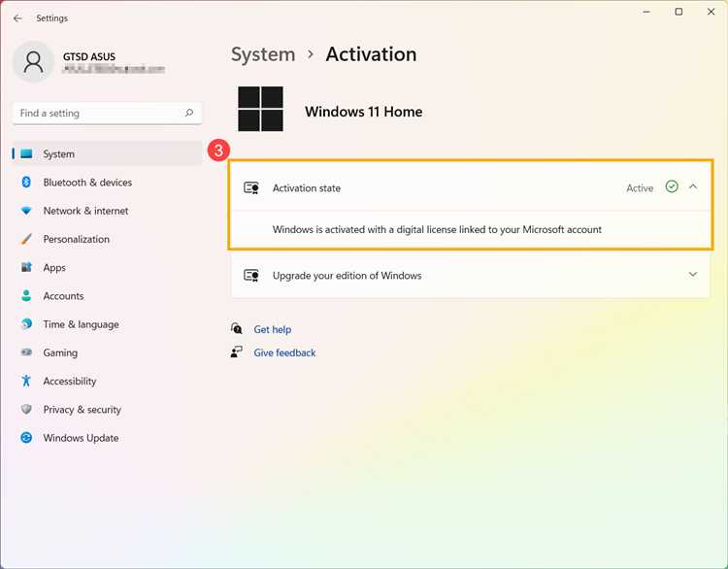Click Upgrade your edition of Windows text
728x569 pixels.
pyautogui.click(x=347, y=276)
